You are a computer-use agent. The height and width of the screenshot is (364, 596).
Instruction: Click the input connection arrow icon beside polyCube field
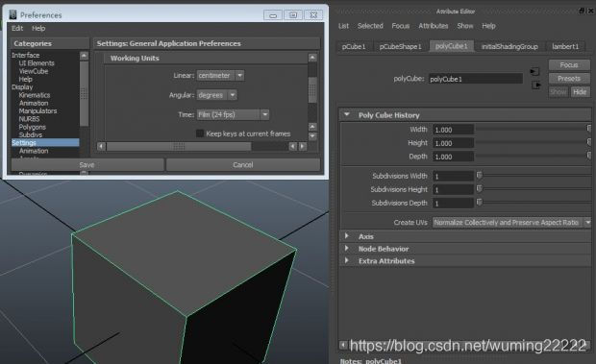tap(534, 71)
